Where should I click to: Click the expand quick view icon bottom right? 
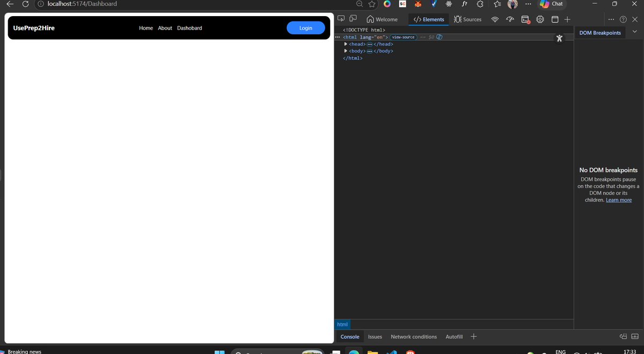pos(635,337)
